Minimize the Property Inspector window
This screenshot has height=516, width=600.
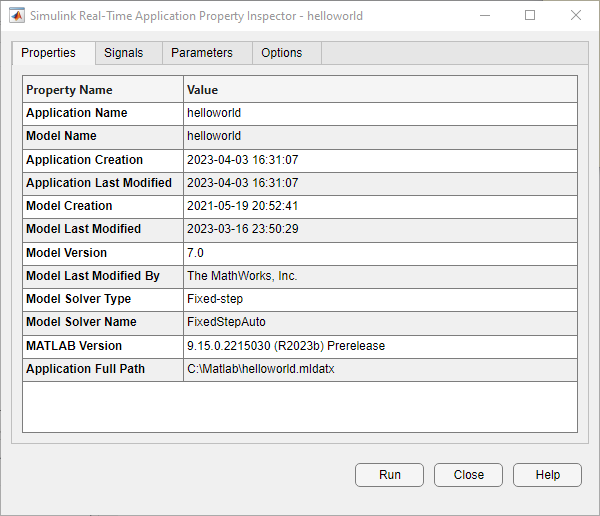pos(484,16)
